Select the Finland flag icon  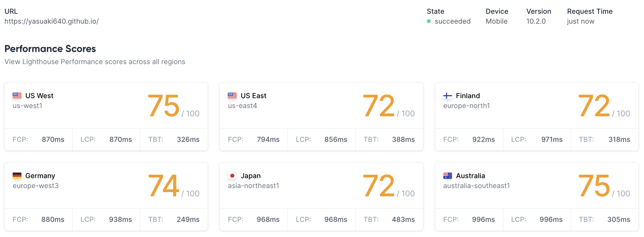pyautogui.click(x=448, y=95)
